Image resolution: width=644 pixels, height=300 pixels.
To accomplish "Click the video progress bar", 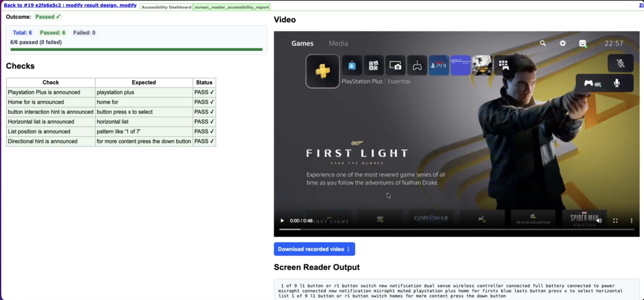I will point(456,229).
